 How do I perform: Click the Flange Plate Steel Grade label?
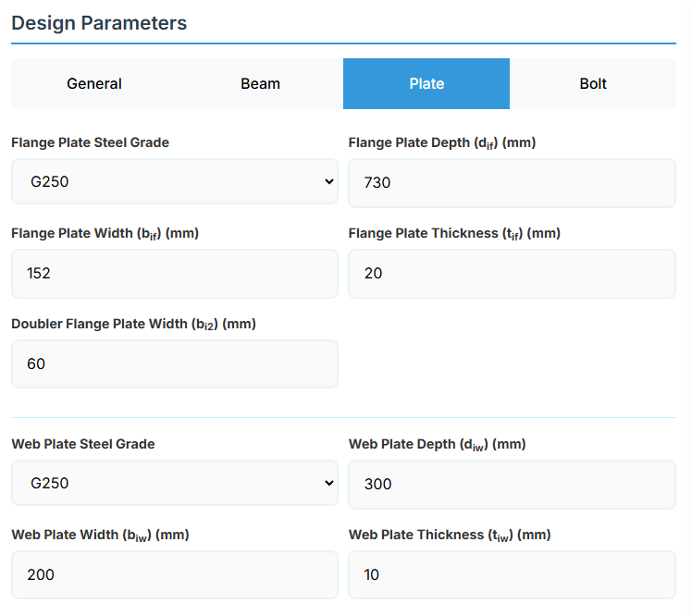(x=90, y=142)
